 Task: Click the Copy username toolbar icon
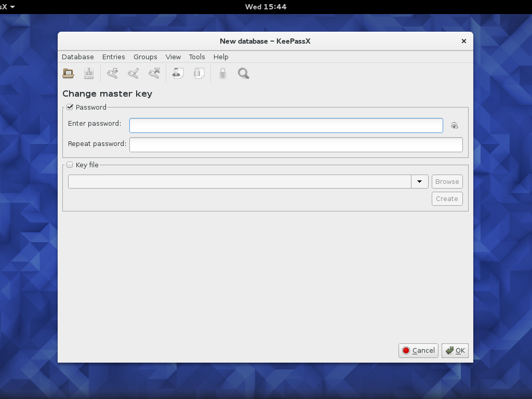tap(178, 73)
